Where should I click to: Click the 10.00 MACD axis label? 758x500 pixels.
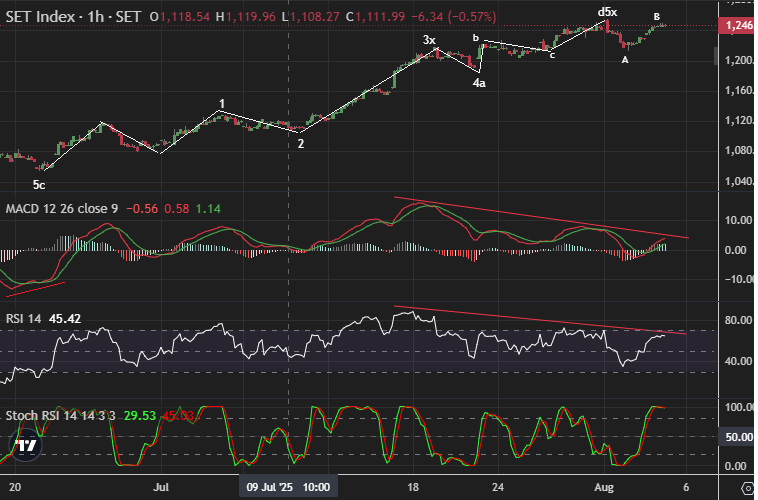[x=738, y=220]
